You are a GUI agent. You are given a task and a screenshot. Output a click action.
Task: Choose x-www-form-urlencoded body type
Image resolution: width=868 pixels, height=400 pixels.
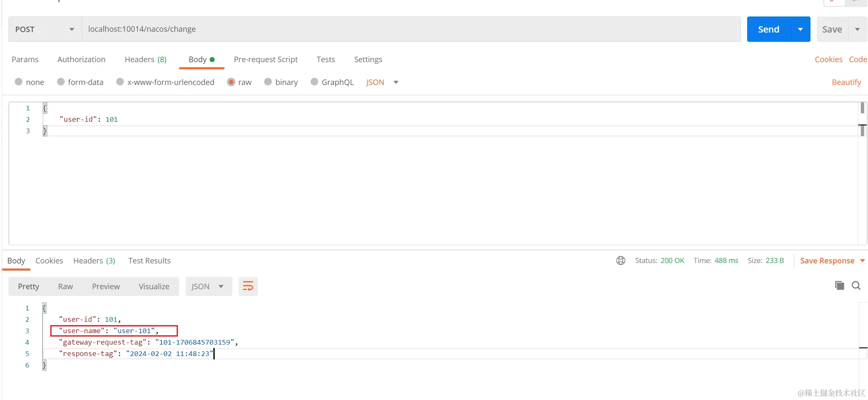(165, 82)
